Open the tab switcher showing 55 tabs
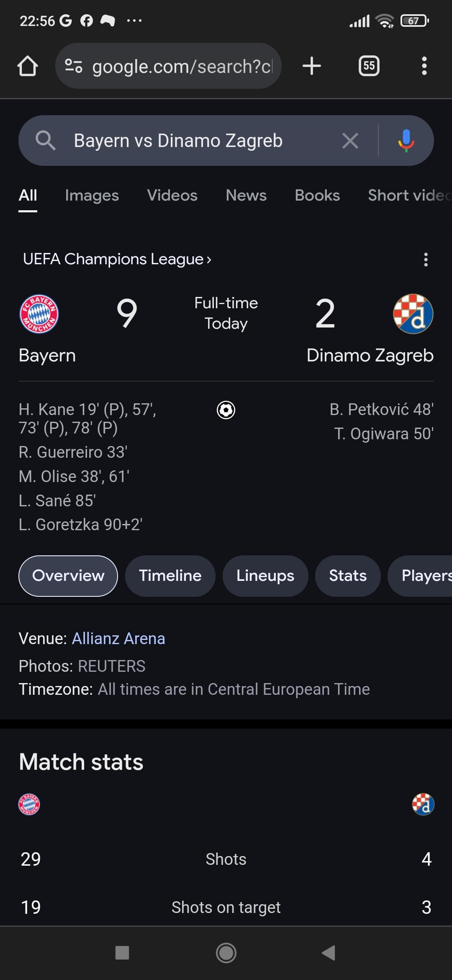452x980 pixels. point(369,66)
